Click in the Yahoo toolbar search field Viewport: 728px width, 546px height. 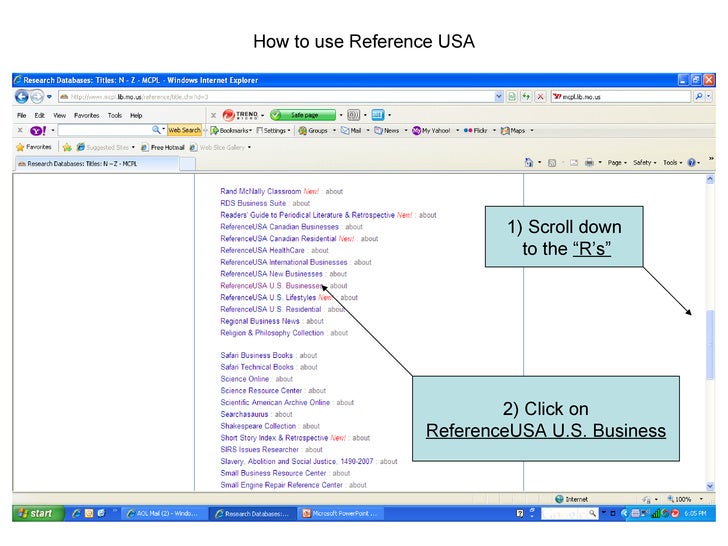coord(104,130)
